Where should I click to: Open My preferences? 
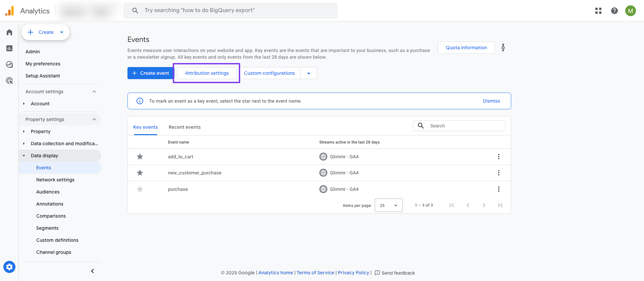43,64
